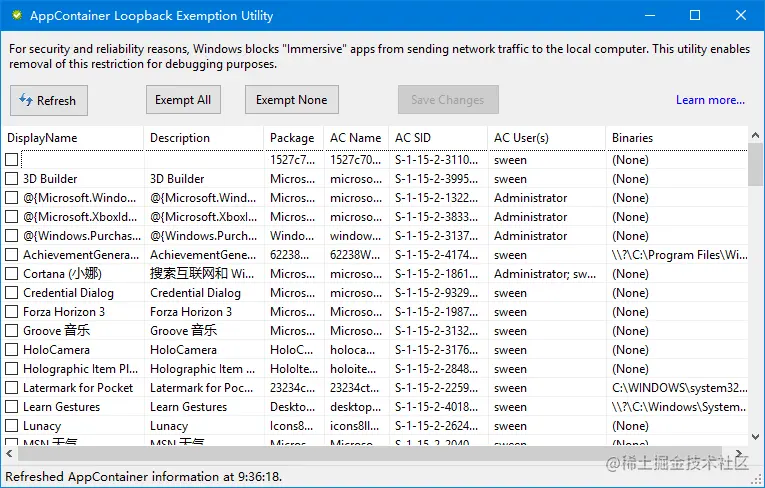Click the 'C:\WINDOWS\system32...' binaries cell
The height and width of the screenshot is (488, 765).
pos(679,388)
